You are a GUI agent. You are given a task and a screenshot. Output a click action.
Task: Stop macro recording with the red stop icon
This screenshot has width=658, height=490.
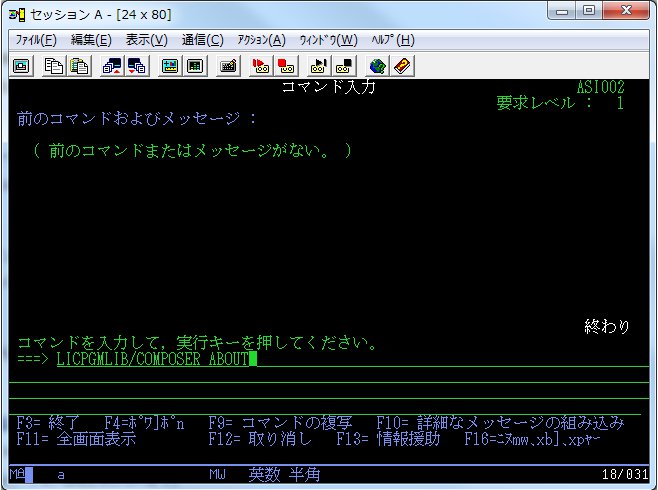(286, 66)
